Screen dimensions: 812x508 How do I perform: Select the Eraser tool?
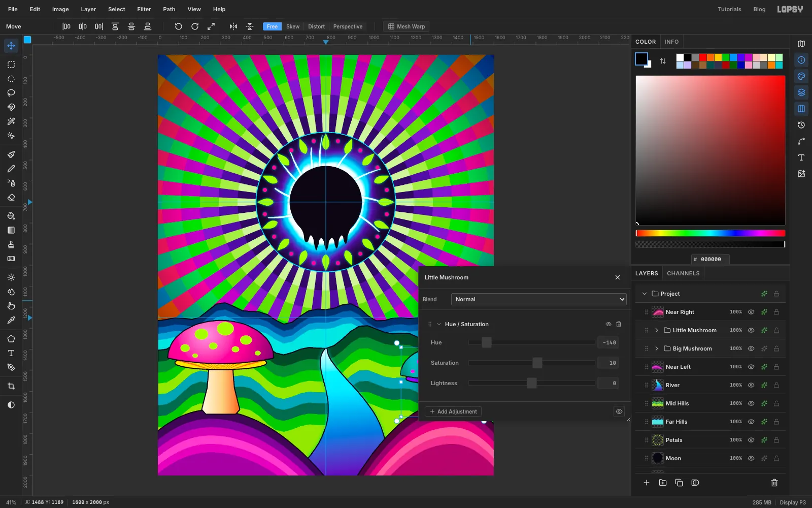point(11,197)
